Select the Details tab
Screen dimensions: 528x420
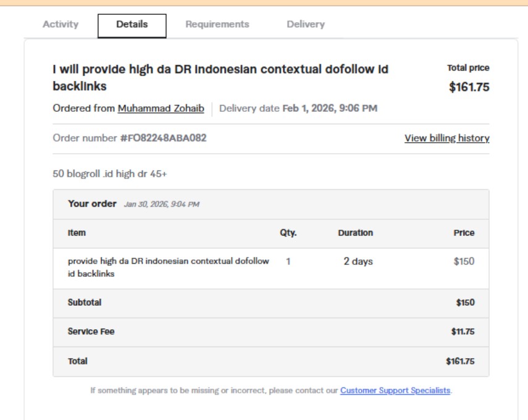coord(132,25)
